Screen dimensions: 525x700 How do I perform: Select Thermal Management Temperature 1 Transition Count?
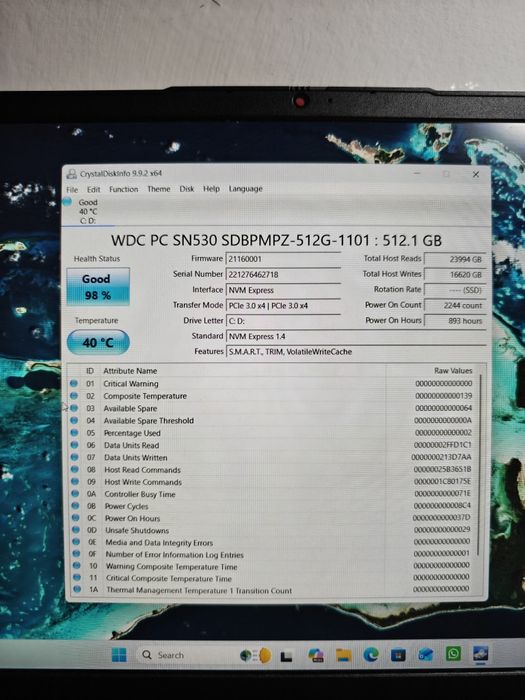coord(199,590)
